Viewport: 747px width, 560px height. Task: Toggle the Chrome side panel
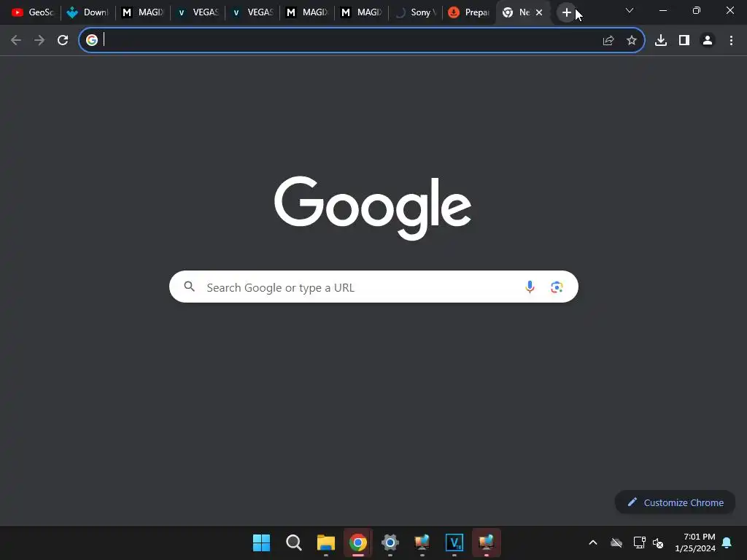click(x=684, y=41)
